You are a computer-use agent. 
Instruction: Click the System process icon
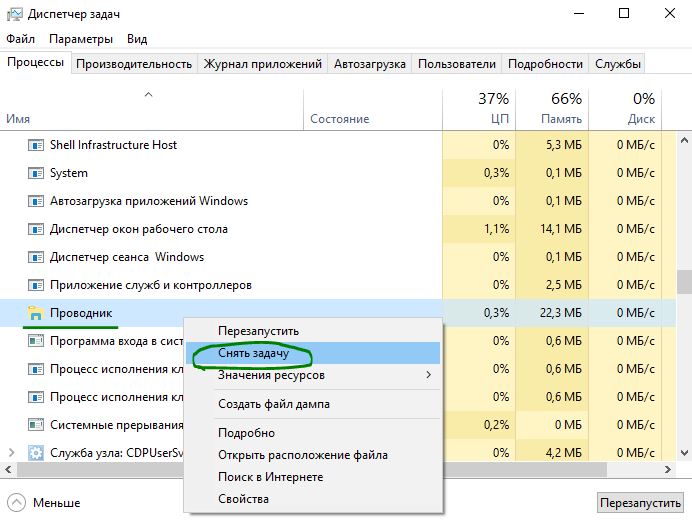pos(36,173)
